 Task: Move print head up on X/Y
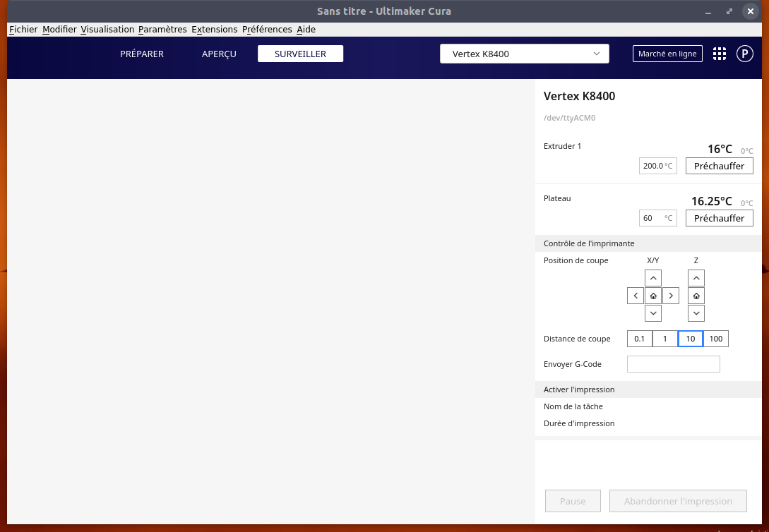(652, 278)
